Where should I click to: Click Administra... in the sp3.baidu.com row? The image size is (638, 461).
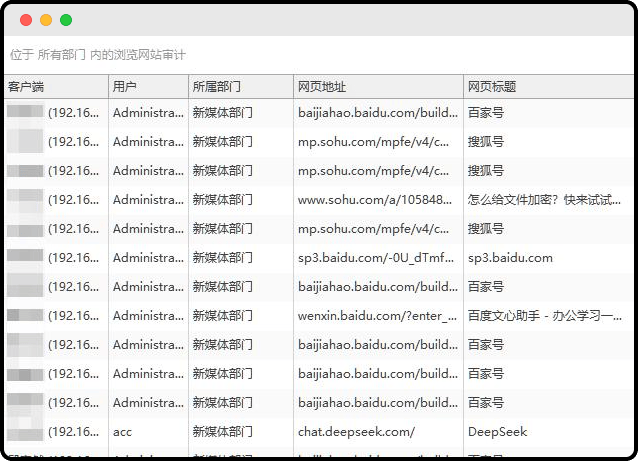149,258
